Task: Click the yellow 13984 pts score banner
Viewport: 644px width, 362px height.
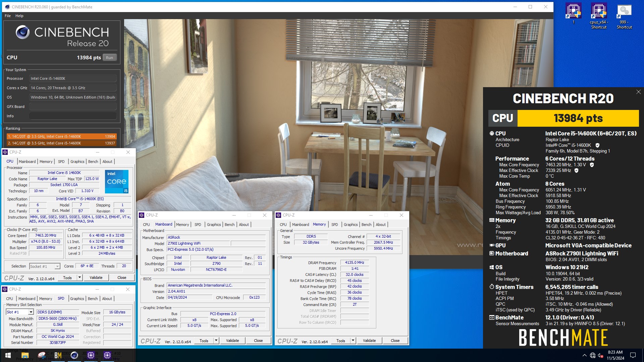Action: click(578, 118)
